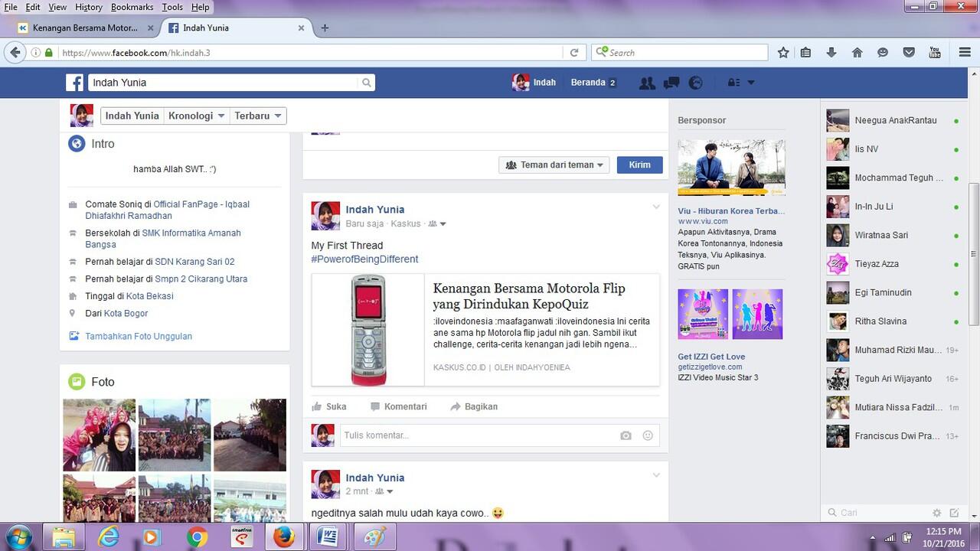Open the Firefox hamburger menu
980x551 pixels.
(x=965, y=53)
